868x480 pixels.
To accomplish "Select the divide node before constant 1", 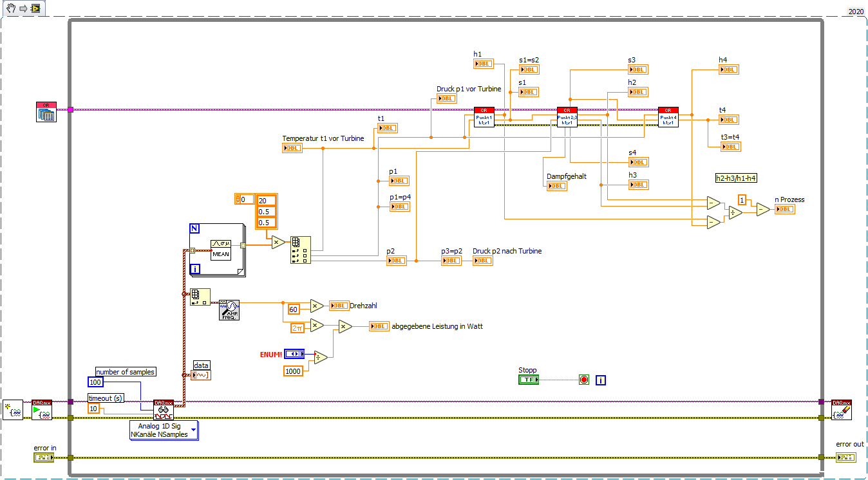I will coord(735,212).
